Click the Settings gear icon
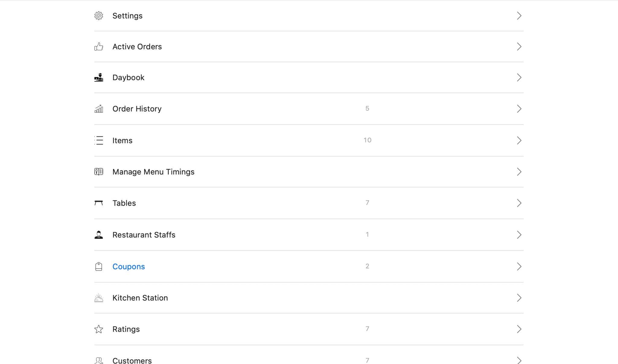The width and height of the screenshot is (618, 364). 99,16
